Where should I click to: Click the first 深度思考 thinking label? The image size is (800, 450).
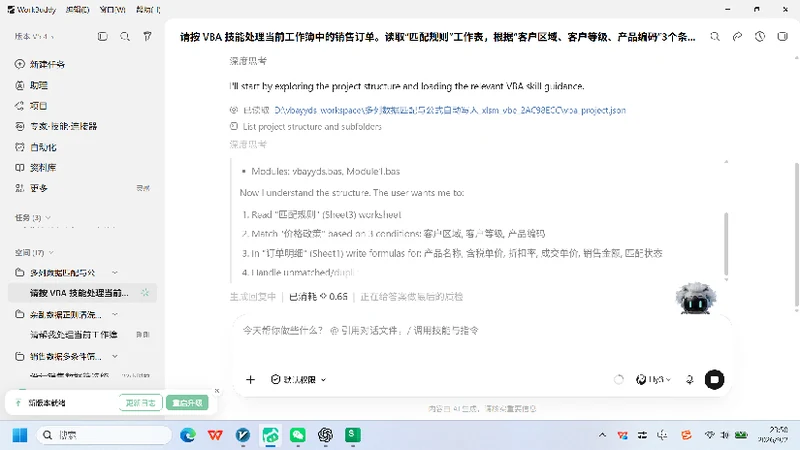coord(248,61)
